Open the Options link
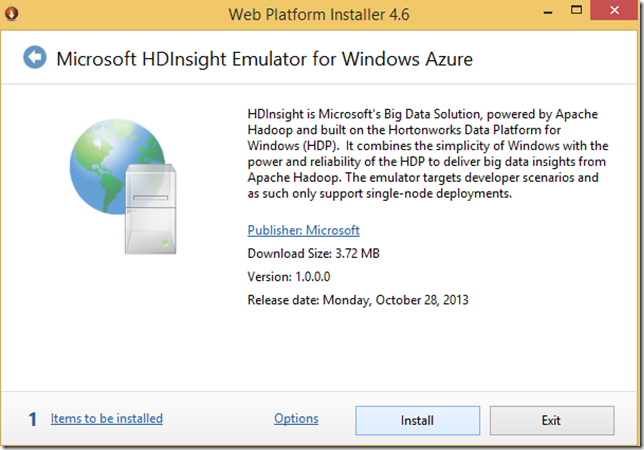The width and height of the screenshot is (644, 450). pyautogui.click(x=296, y=419)
